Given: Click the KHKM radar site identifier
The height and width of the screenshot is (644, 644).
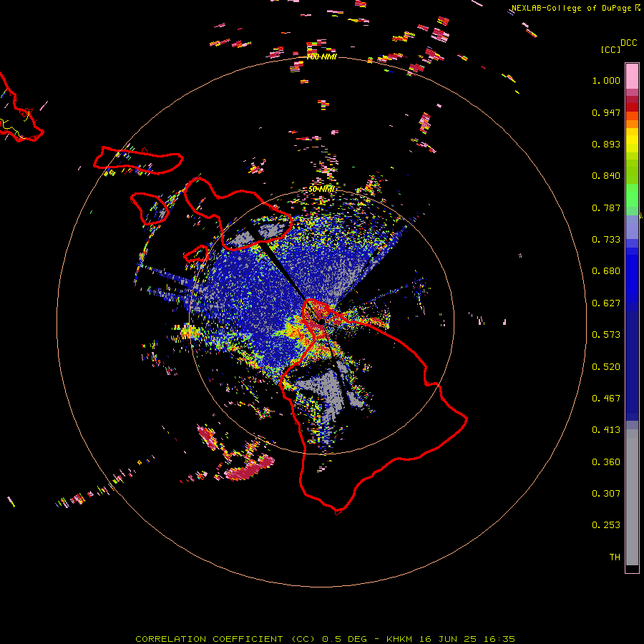Looking at the screenshot, I should click(x=401, y=639).
